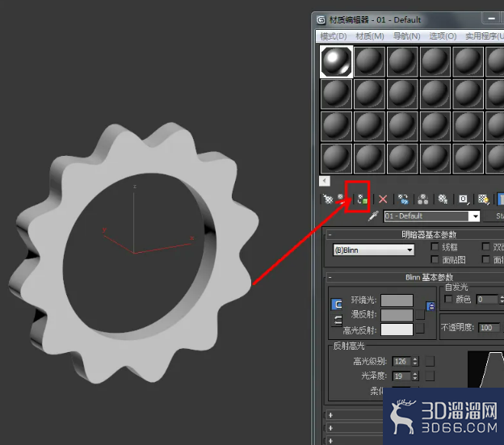Select third sample sphere in third row
504x445 pixels.
pyautogui.click(x=402, y=127)
